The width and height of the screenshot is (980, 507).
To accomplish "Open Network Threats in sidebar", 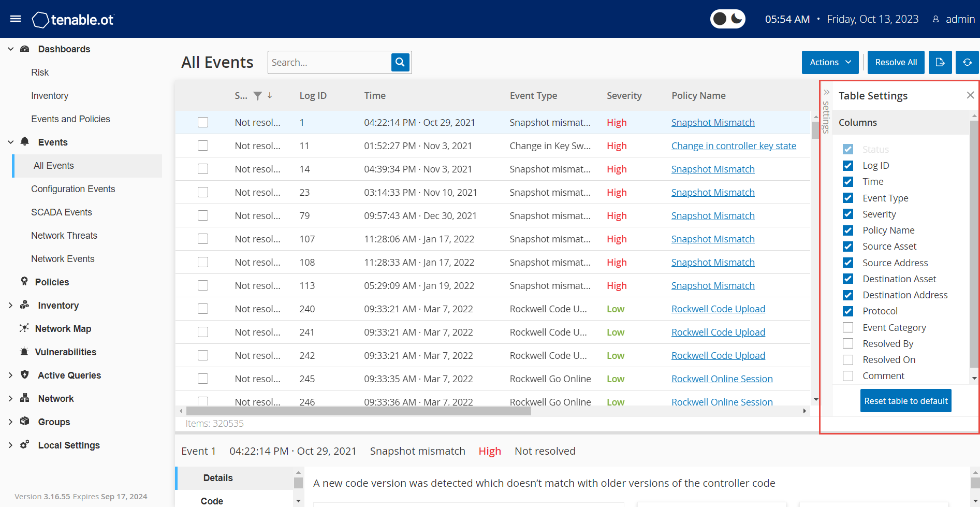I will click(x=64, y=236).
